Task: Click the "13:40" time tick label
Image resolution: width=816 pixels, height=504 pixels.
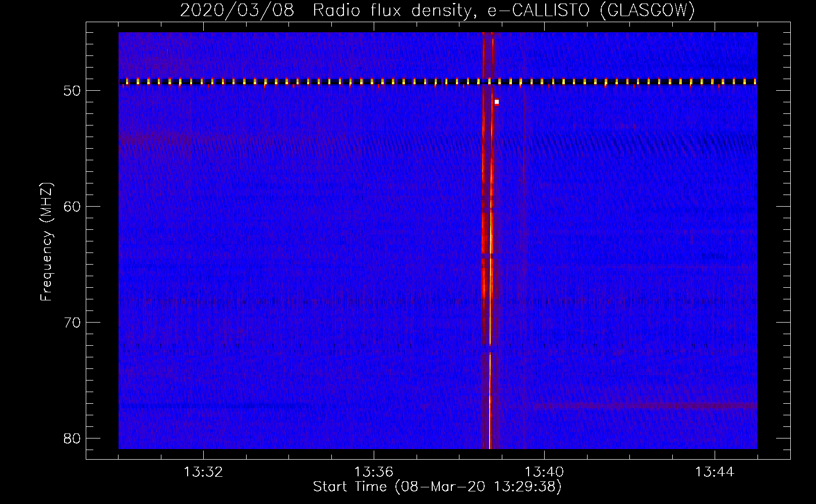Action: click(x=544, y=472)
